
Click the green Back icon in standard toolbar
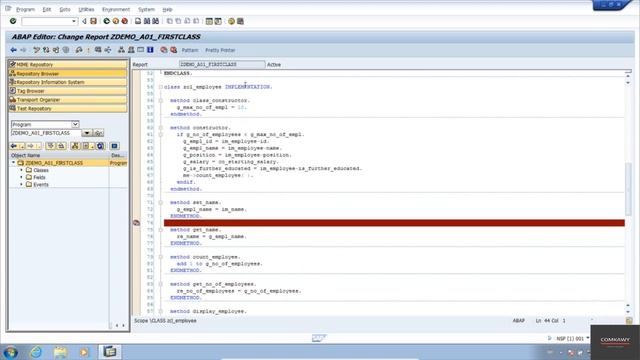(x=107, y=21)
